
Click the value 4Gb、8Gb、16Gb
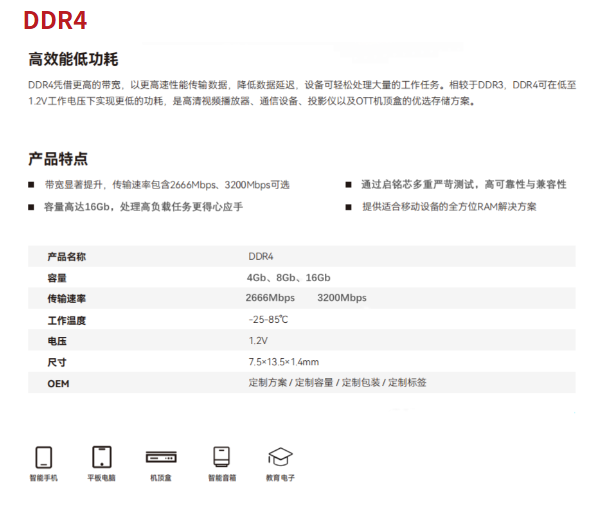[x=288, y=278]
